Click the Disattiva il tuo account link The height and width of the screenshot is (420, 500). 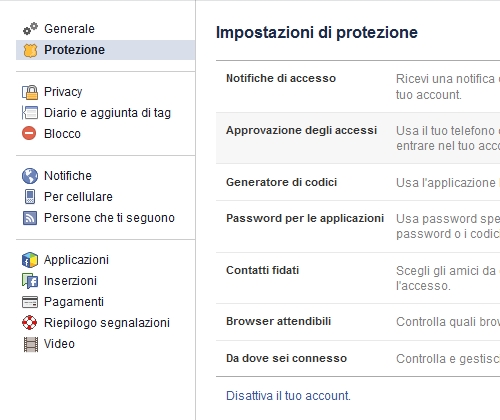[288, 396]
